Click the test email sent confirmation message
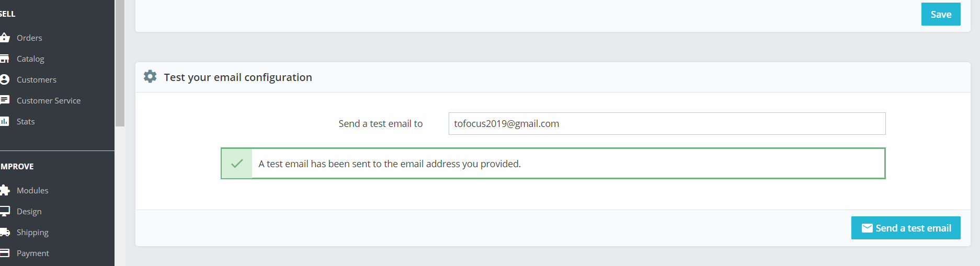Screen dimensions: 980x266 [x=390, y=164]
